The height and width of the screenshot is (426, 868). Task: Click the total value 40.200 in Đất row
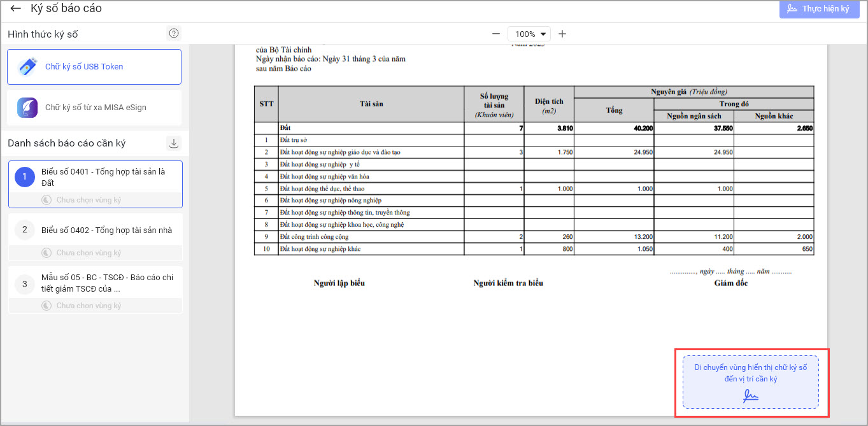click(644, 128)
